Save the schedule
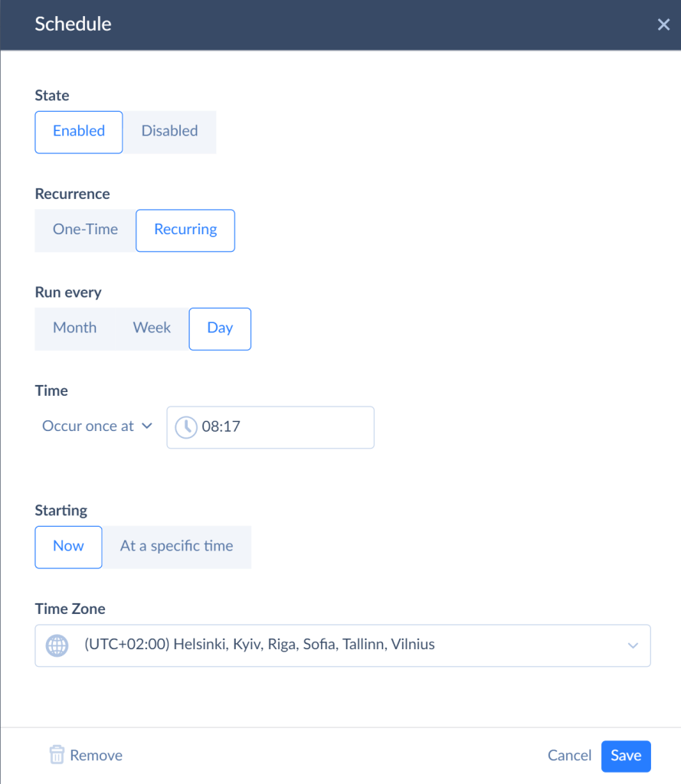681x784 pixels. (x=625, y=756)
